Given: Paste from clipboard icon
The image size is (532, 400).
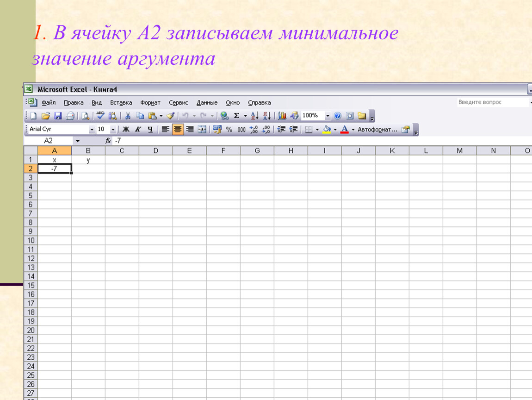Looking at the screenshot, I should coord(152,116).
